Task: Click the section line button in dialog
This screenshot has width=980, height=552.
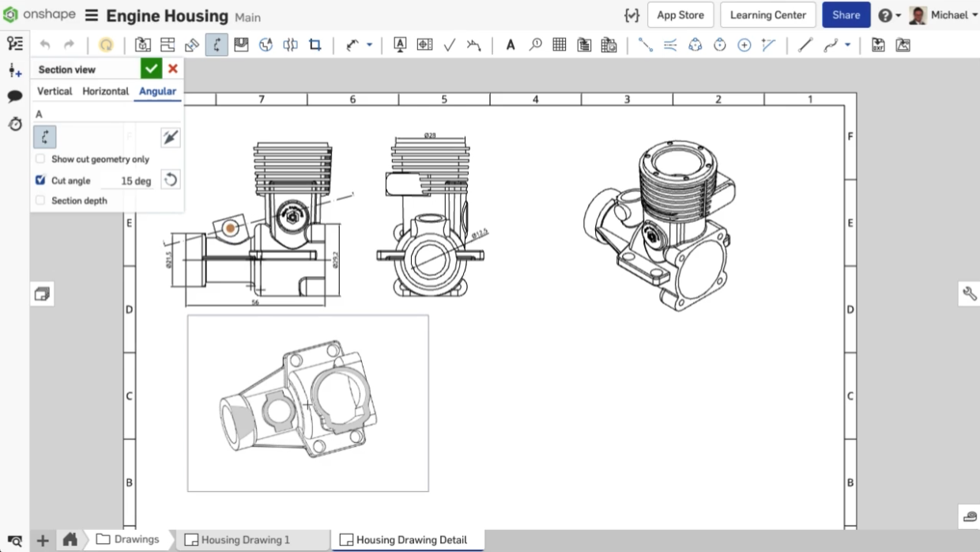Action: click(45, 138)
